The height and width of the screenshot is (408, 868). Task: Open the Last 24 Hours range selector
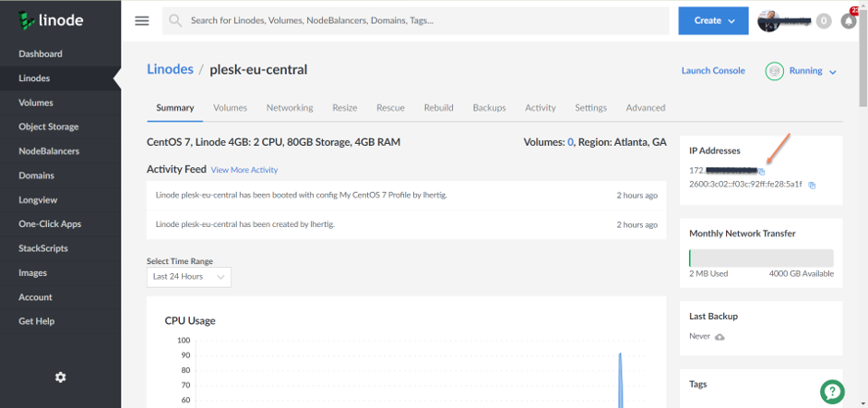[x=189, y=277]
